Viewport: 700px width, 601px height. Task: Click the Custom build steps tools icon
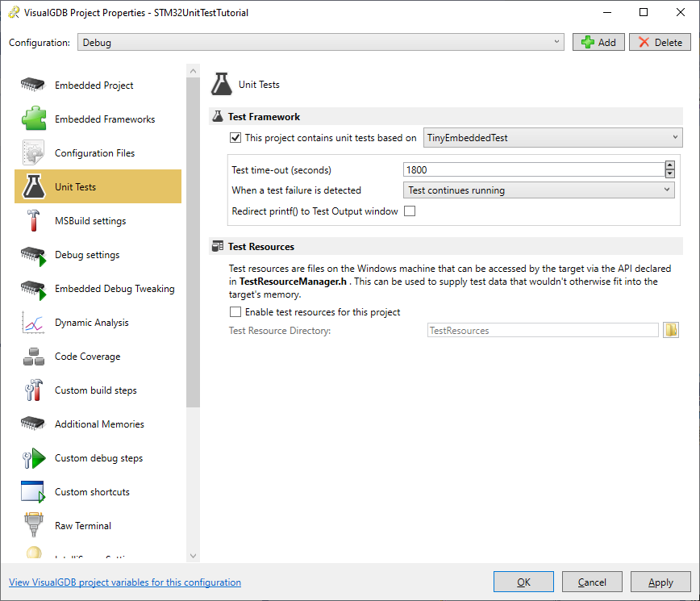[x=34, y=390]
